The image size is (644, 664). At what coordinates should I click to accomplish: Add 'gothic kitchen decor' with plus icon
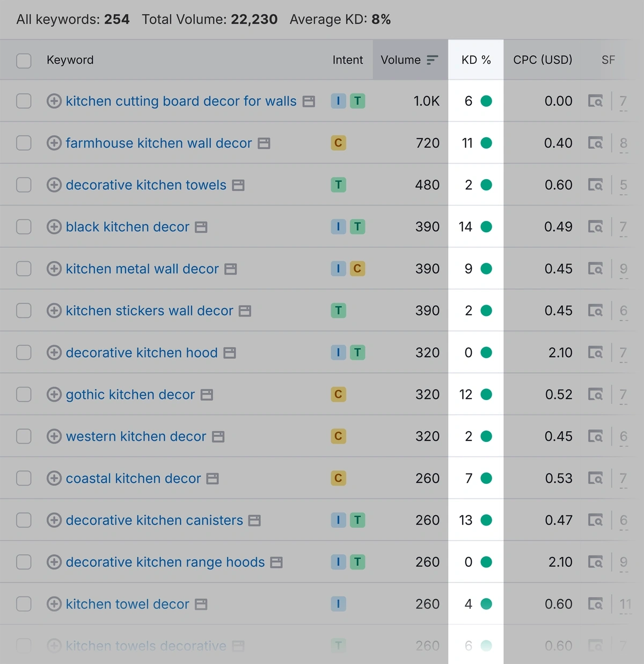(x=54, y=394)
